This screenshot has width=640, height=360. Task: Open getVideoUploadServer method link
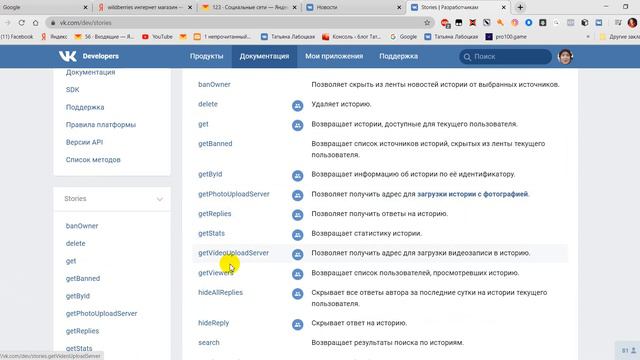pyautogui.click(x=233, y=253)
